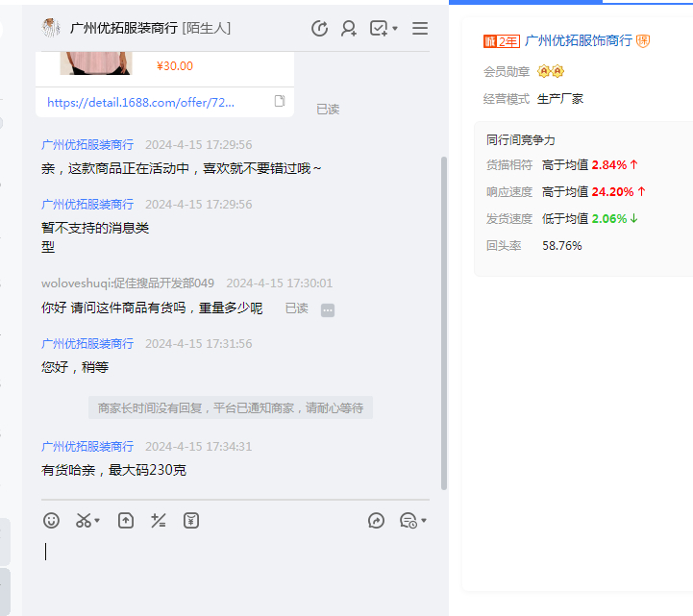Click the 发货速度 2.06% value

coord(609,219)
